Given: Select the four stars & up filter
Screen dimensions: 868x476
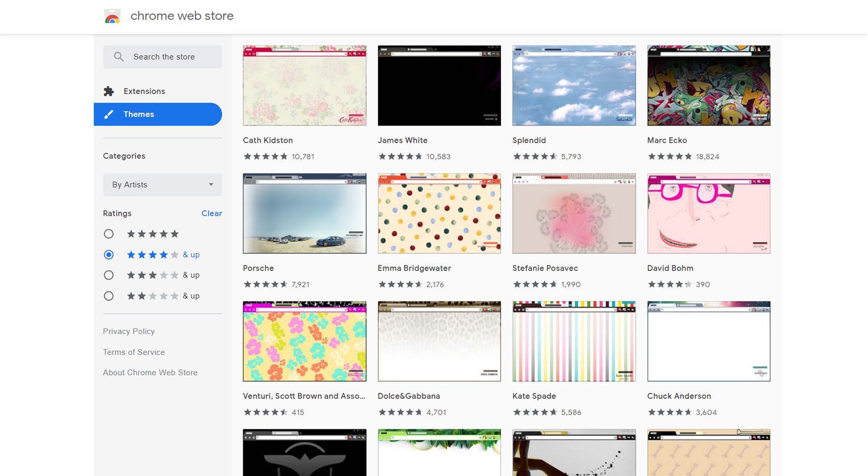Looking at the screenshot, I should pos(108,254).
